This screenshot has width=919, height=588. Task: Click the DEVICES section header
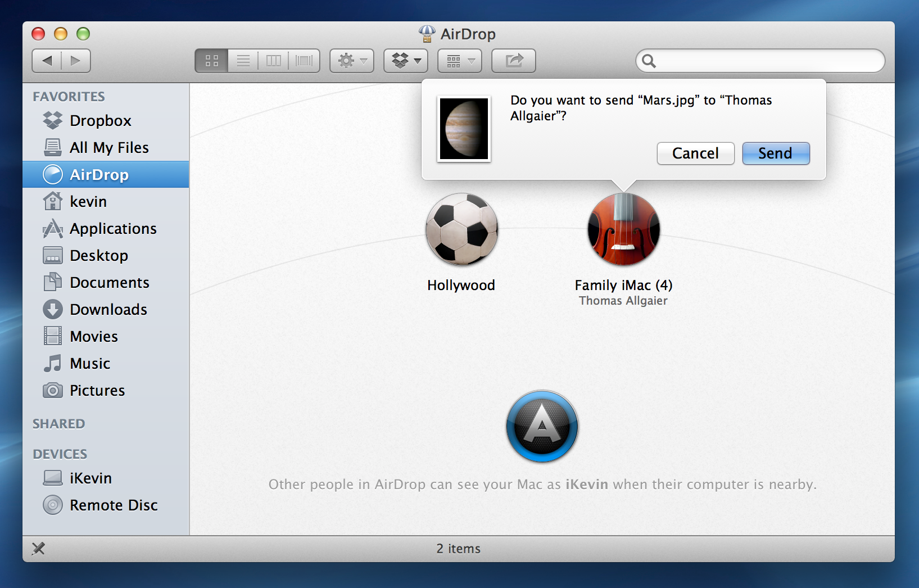pos(60,454)
